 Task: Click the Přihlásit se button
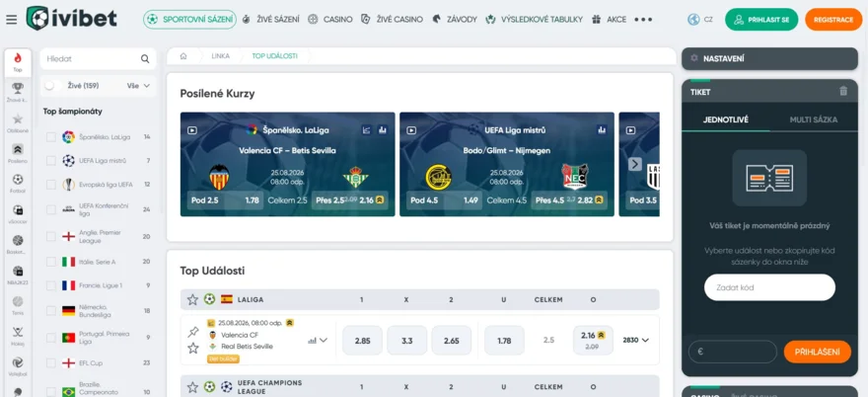click(761, 20)
